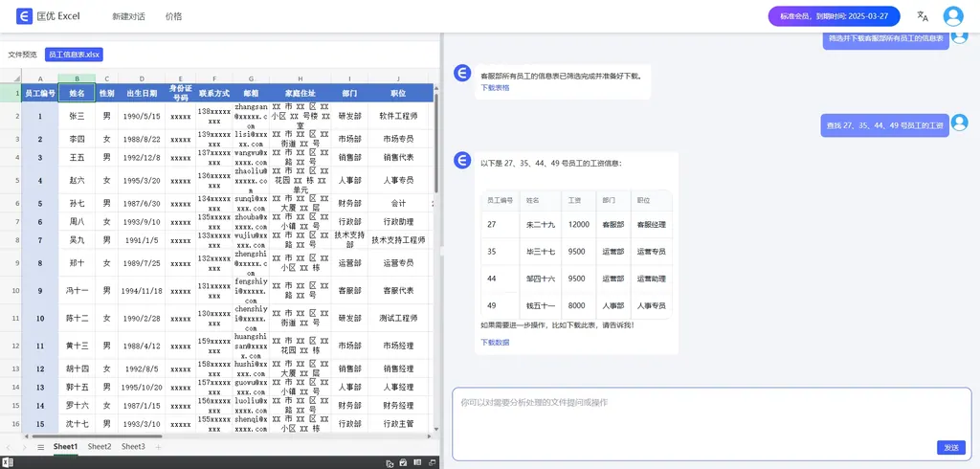980x469 pixels.
Task: Switch to Sheet2 tab
Action: click(x=100, y=447)
